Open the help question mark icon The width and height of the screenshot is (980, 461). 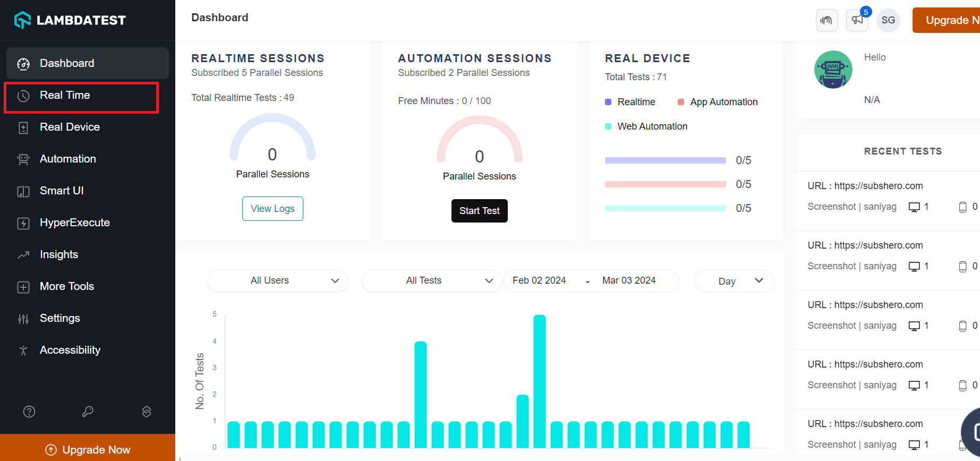pos(29,412)
